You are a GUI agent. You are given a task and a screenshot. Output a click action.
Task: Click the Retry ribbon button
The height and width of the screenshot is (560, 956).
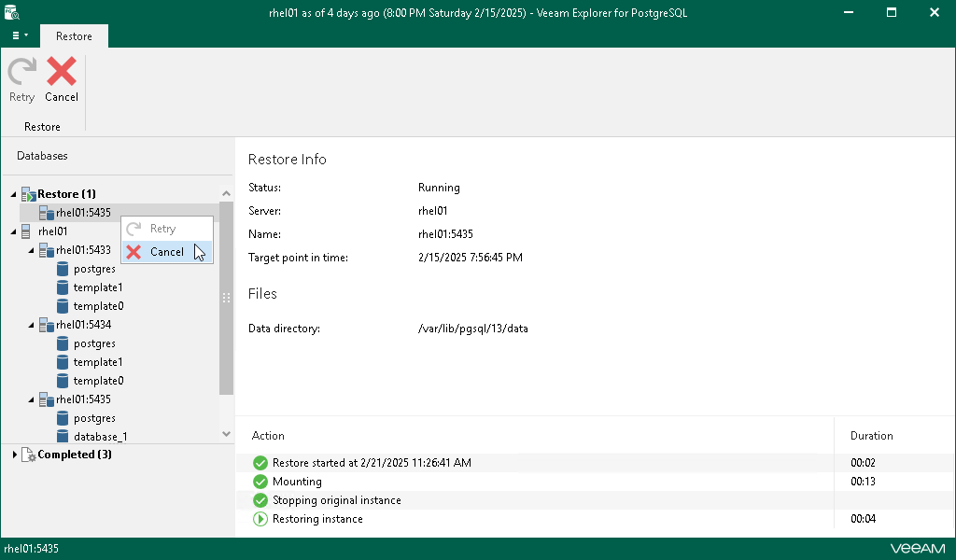[22, 80]
